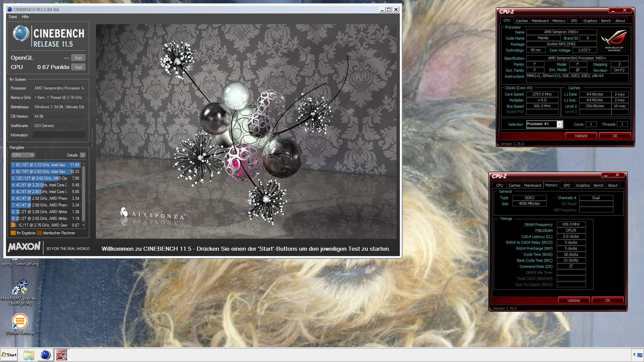Select ranking row 2C/2T @ 3.08 GHz
Viewport: 644px width, 362px height.
click(x=46, y=212)
